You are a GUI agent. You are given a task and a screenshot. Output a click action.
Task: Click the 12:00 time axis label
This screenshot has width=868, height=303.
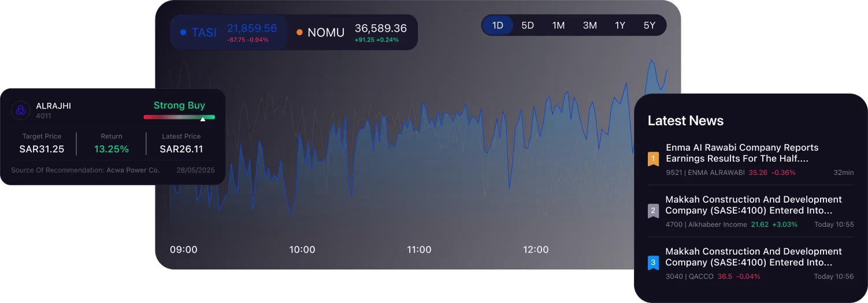click(x=536, y=250)
